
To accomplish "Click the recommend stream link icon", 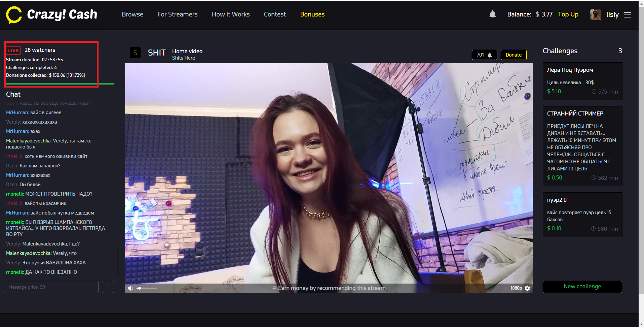I will (x=274, y=288).
